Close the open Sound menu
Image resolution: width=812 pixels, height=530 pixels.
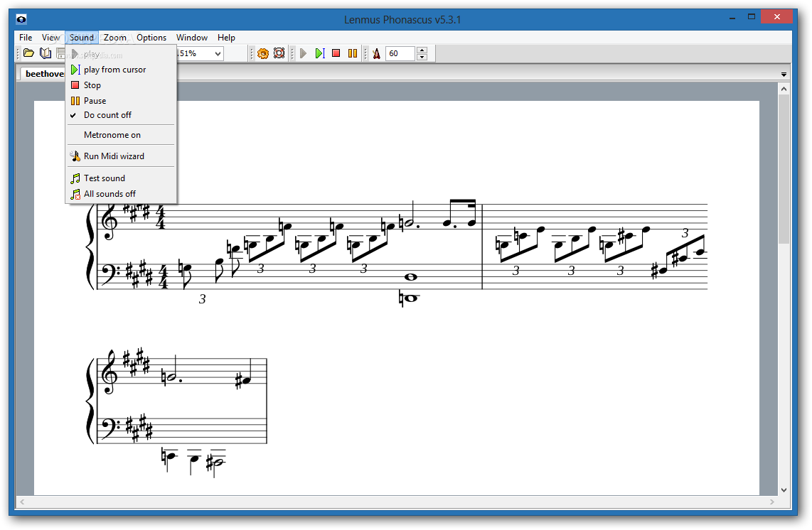pyautogui.click(x=82, y=37)
